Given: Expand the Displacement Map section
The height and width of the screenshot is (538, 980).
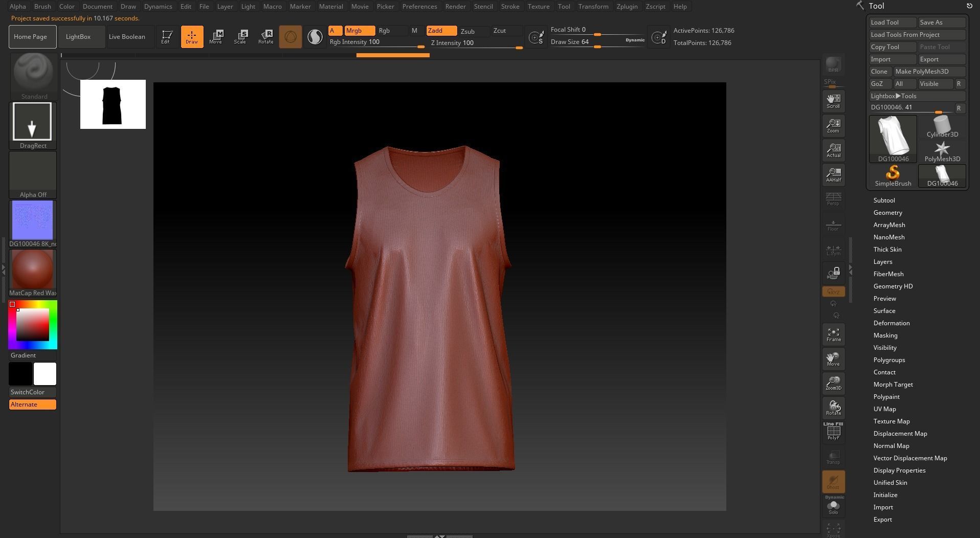Looking at the screenshot, I should (900, 434).
